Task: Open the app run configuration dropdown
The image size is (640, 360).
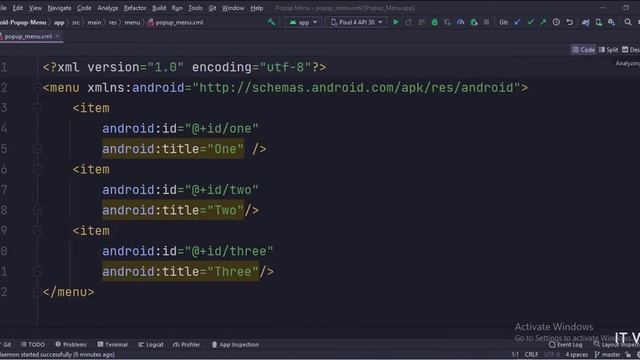Action: pos(303,22)
